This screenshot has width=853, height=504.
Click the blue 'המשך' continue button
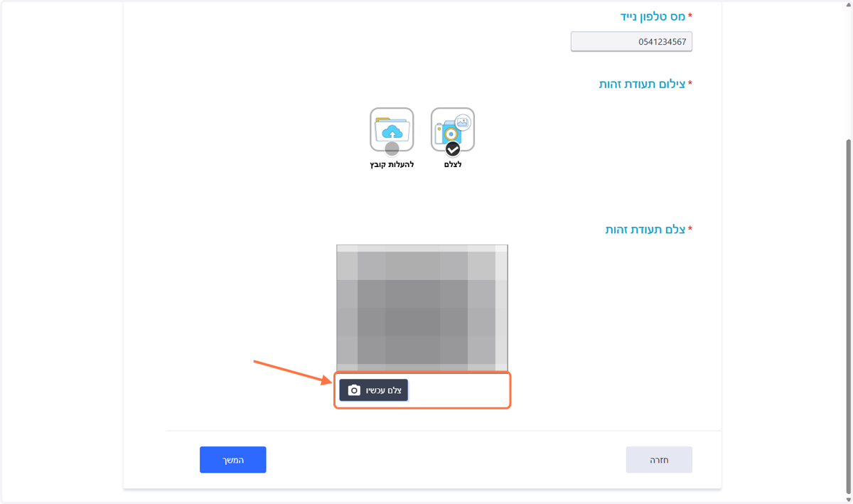pos(232,460)
